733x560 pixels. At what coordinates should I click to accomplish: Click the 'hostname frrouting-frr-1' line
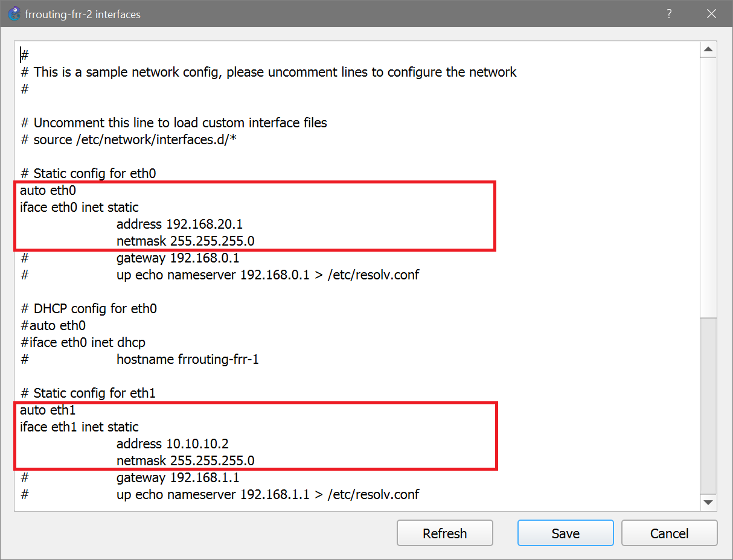click(x=188, y=359)
